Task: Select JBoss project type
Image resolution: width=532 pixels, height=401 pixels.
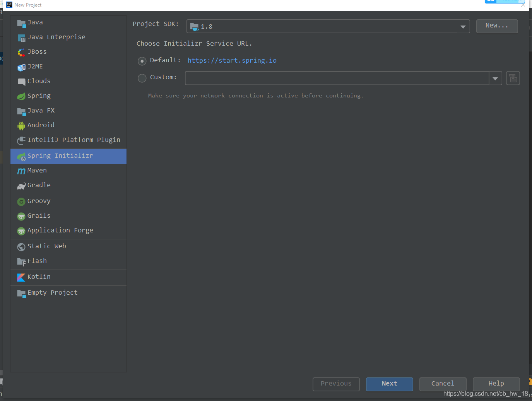Action: tap(68, 52)
